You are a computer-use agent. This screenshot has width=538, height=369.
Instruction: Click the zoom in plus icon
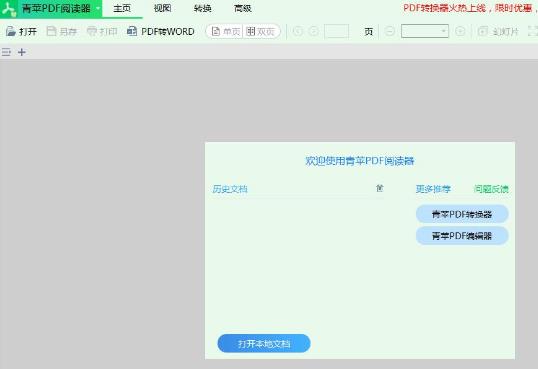click(460, 32)
